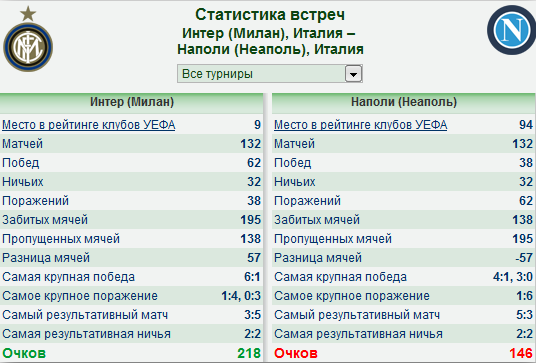536x363 pixels.
Task: Select the Все турниры combo box field
Action: pos(270,73)
